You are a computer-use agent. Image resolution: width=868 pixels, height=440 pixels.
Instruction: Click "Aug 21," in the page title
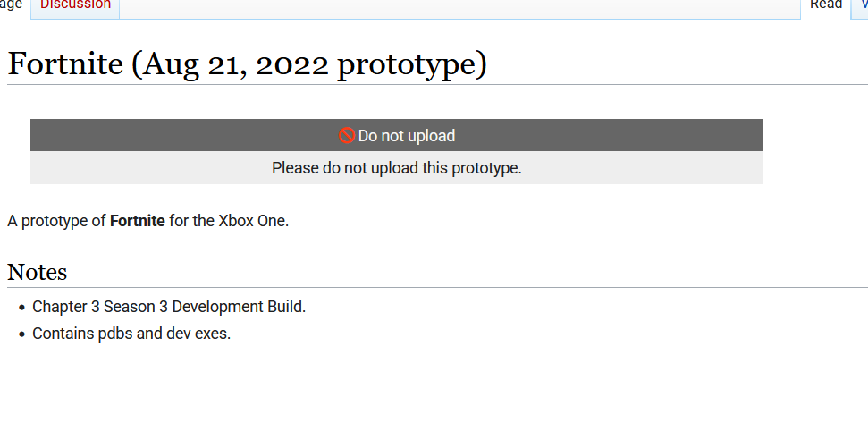[x=190, y=66]
